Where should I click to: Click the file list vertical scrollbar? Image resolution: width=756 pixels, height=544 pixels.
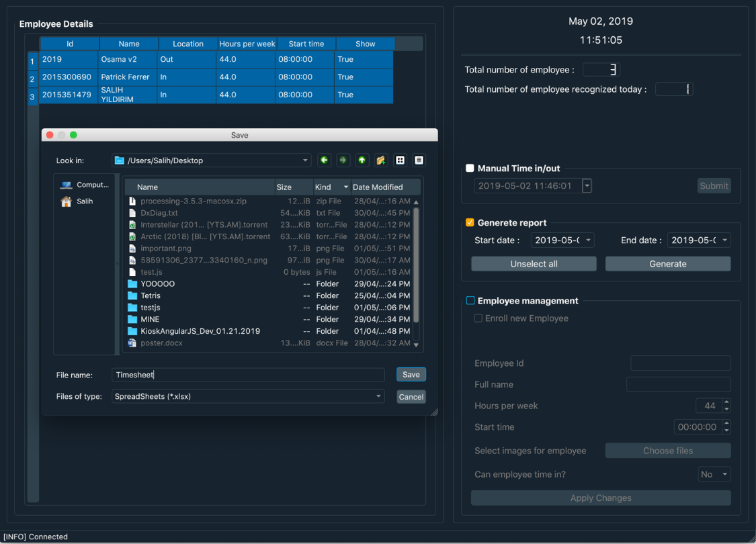[416, 265]
